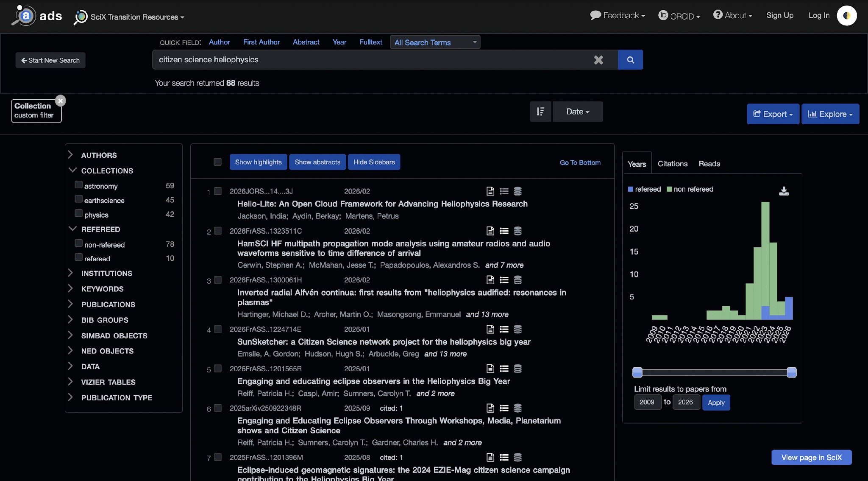This screenshot has height=481, width=868.
Task: Select the Years tab
Action: tap(637, 164)
